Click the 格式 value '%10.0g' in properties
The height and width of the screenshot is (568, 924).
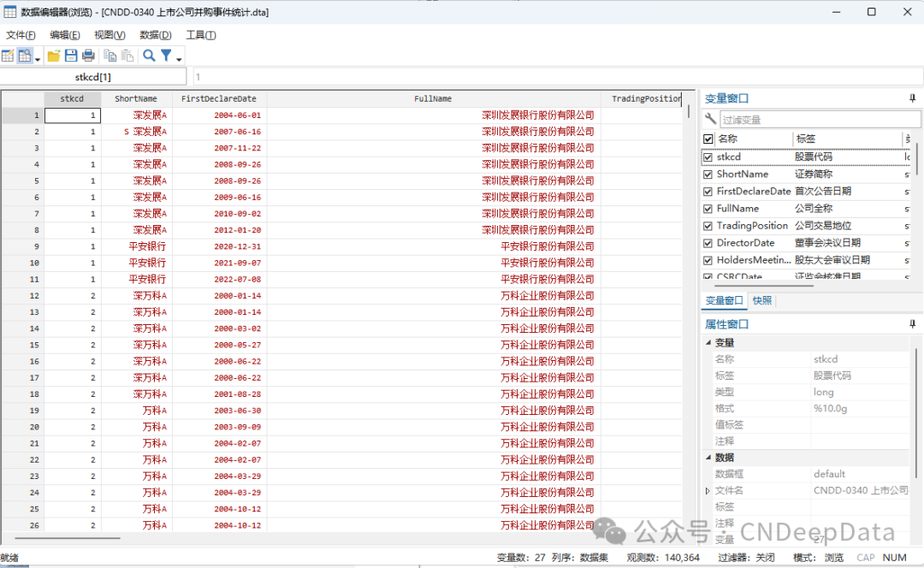(x=830, y=408)
